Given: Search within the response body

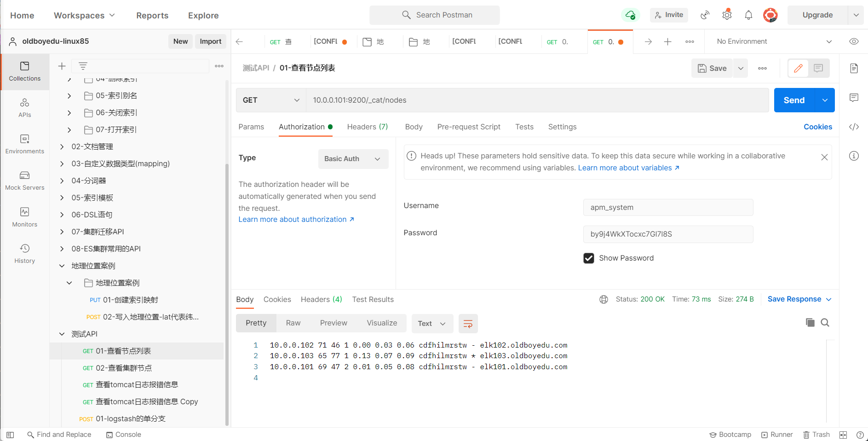Looking at the screenshot, I should [x=825, y=323].
